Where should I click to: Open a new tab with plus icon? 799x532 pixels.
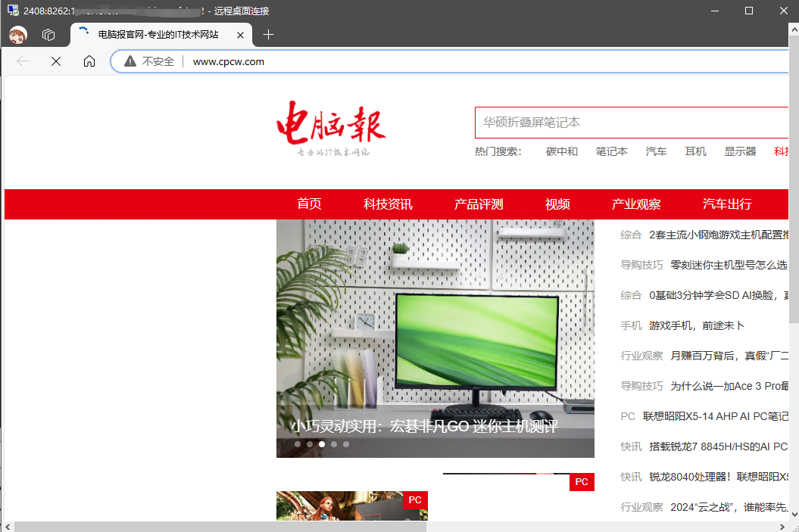pos(268,35)
